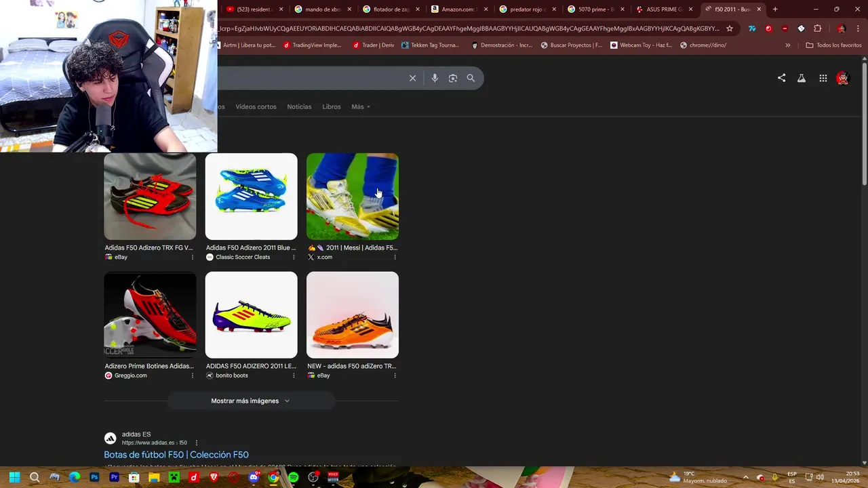Open the orange NEW adidas F50 adiZero thumbnail
The height and width of the screenshot is (488, 868).
click(353, 315)
